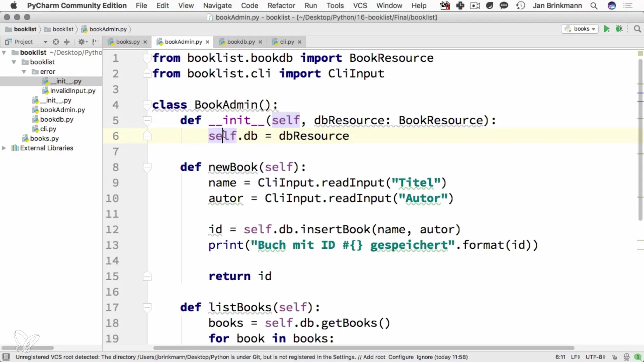Viewport: 644px width, 362px height.
Task: Open the Project view dropdown
Action: pyautogui.click(x=45, y=42)
